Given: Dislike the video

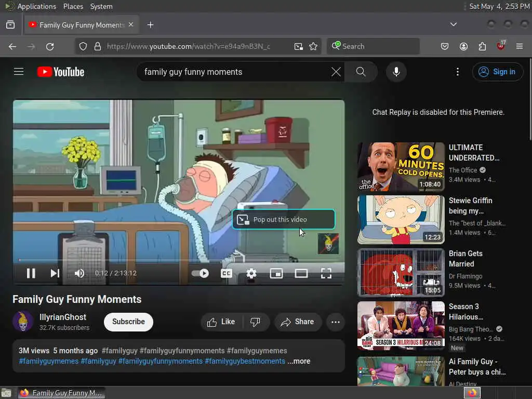Looking at the screenshot, I should point(256,322).
